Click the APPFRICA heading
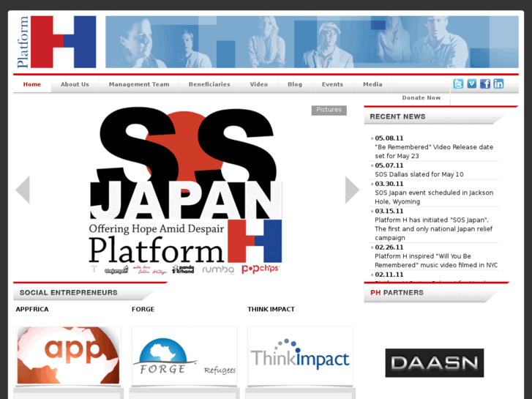The width and height of the screenshot is (532, 399). (x=32, y=310)
